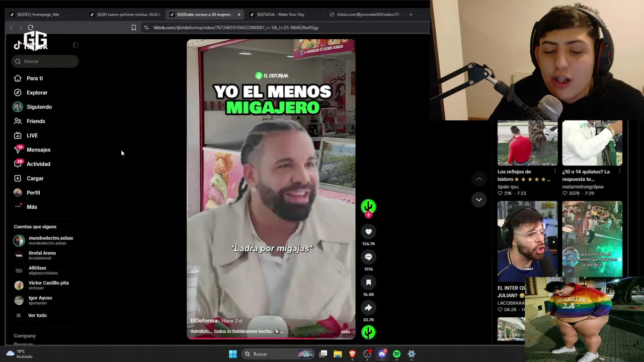Switch to the josemata563 video tab
The width and height of the screenshot is (644, 362).
point(365,15)
